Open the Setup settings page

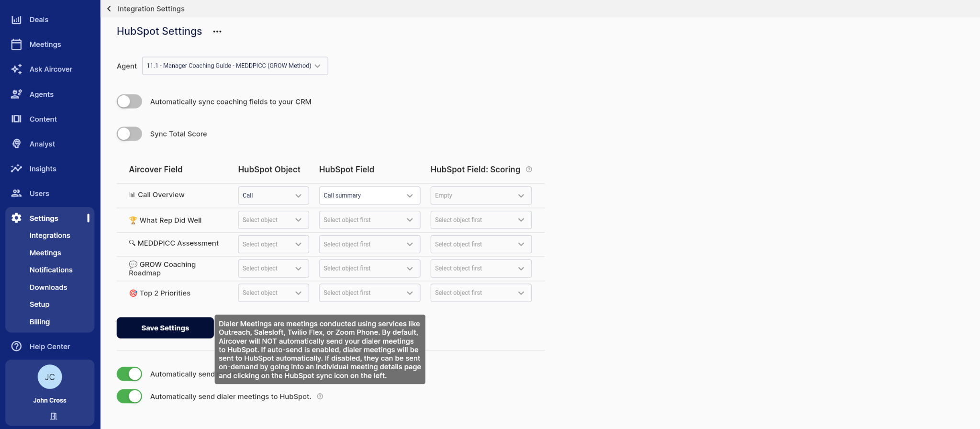coord(39,305)
